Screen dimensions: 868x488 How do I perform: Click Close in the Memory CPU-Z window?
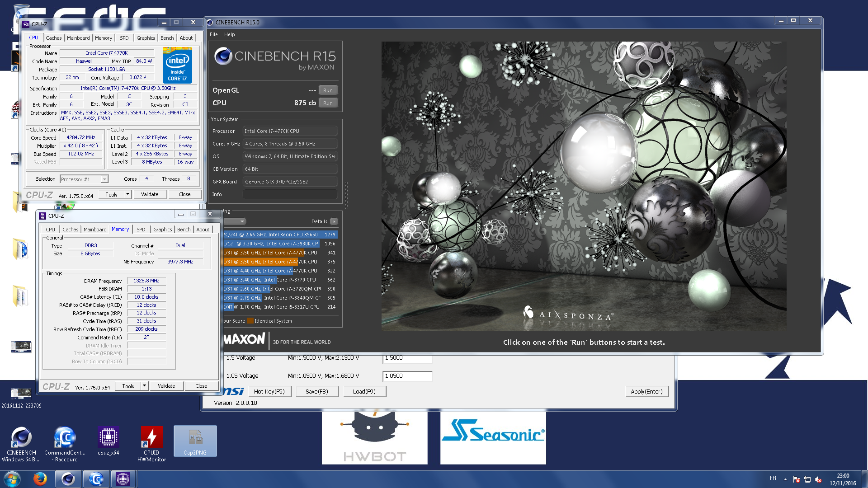[201, 386]
